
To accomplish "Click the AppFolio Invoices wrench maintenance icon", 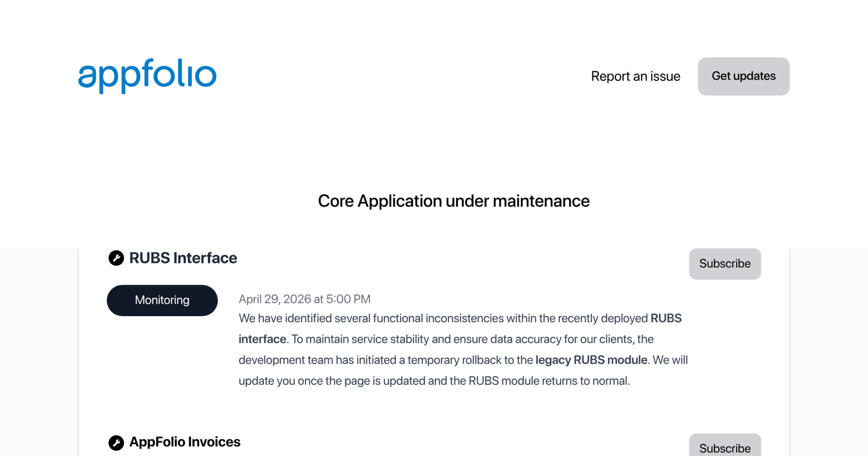I will coord(116,443).
